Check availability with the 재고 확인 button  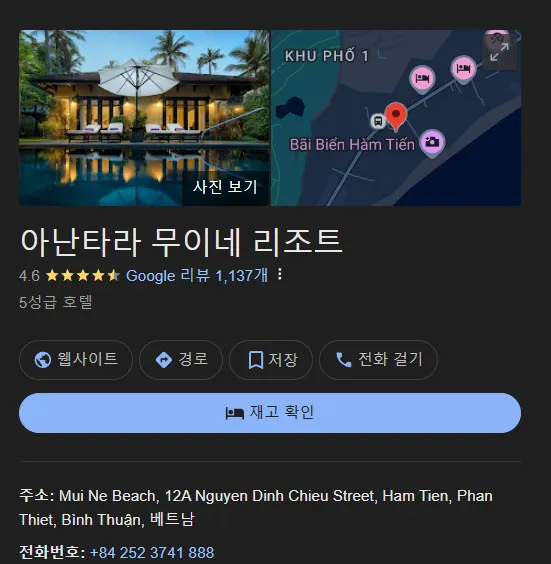tap(270, 413)
